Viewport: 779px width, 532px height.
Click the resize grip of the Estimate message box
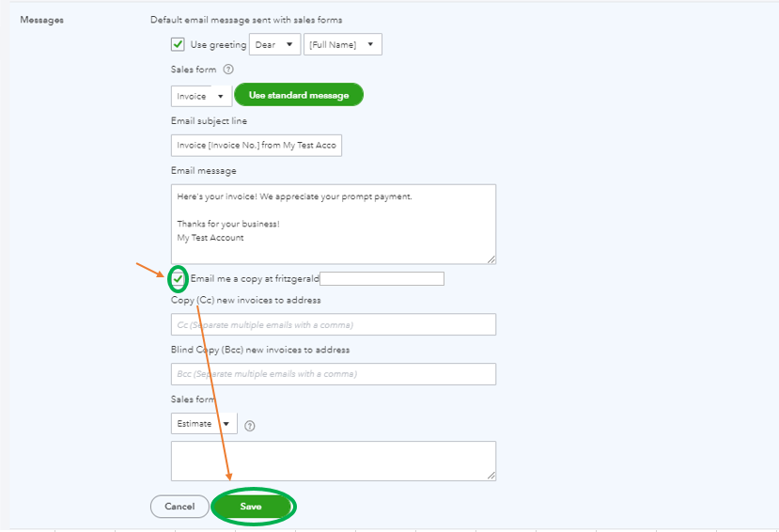point(491,476)
